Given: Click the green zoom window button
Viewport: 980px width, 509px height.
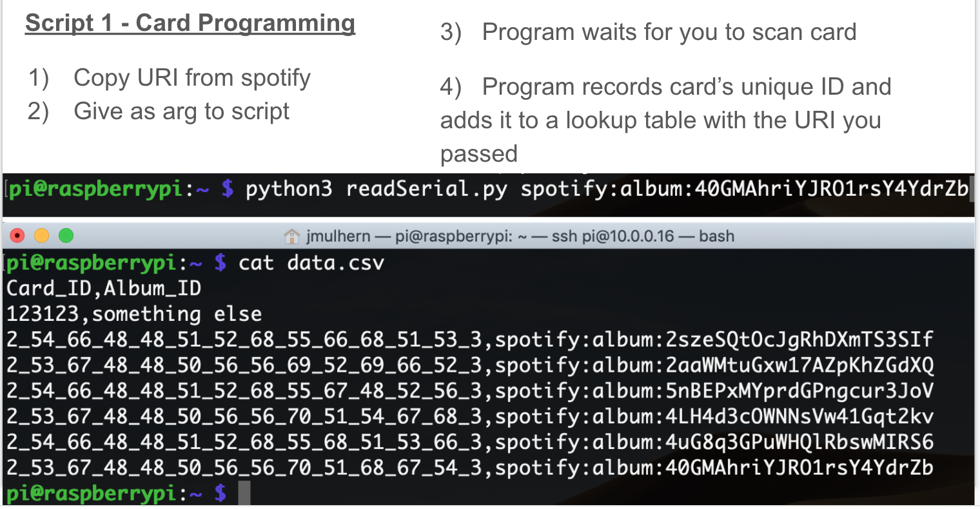Looking at the screenshot, I should pos(66,236).
